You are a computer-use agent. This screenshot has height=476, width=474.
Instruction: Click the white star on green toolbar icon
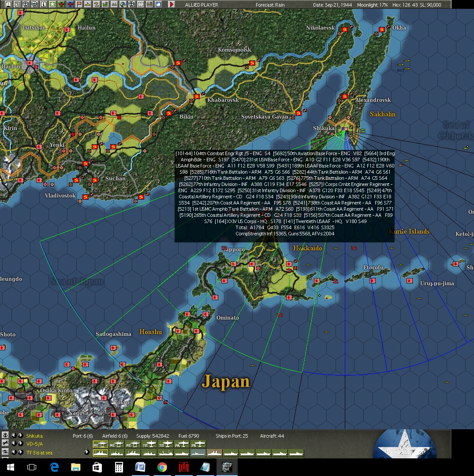(52, 4)
